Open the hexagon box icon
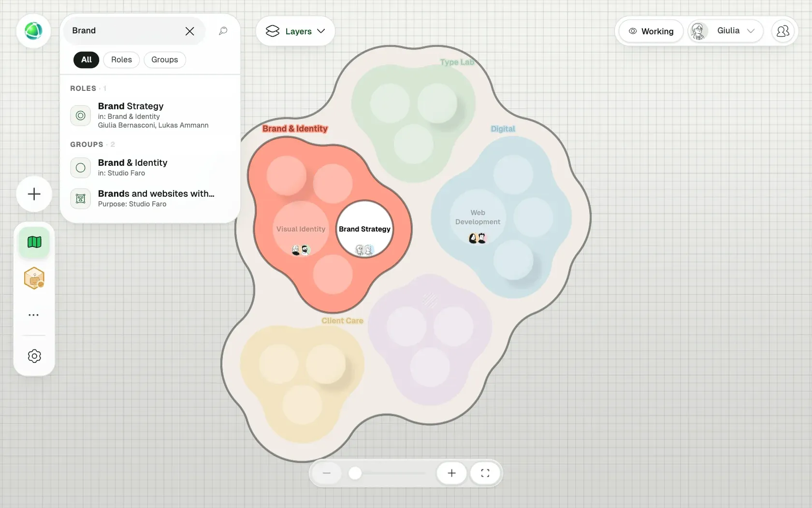Screen dimensions: 812x508 tap(34, 278)
